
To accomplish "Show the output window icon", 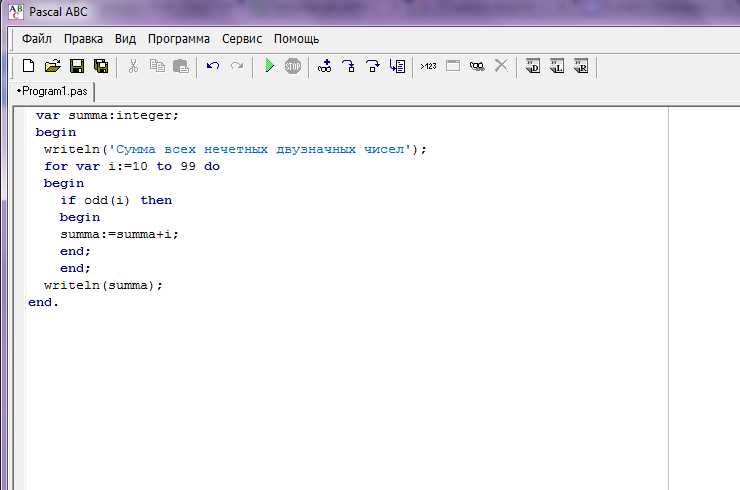I will (x=453, y=66).
